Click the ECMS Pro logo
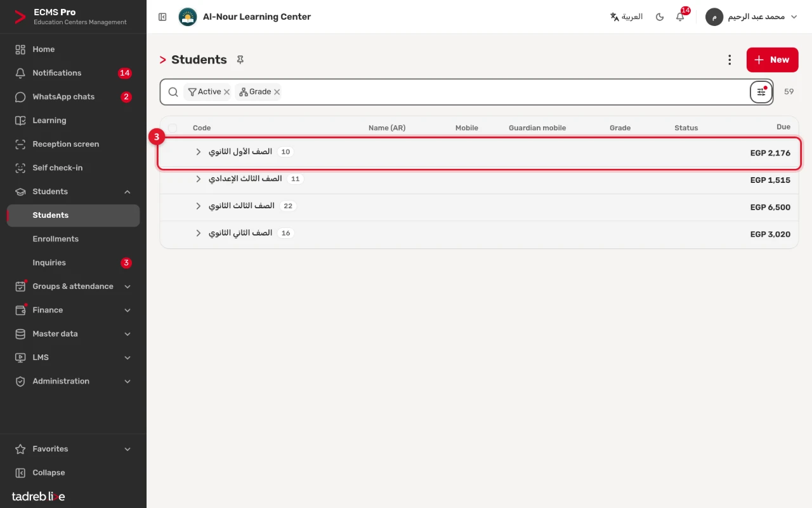The width and height of the screenshot is (812, 508). (20, 17)
